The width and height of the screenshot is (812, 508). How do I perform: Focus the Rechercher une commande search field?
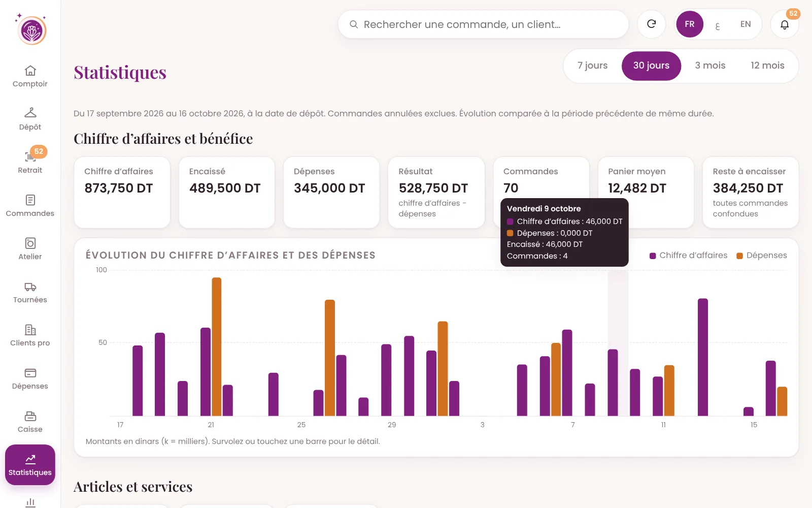click(483, 24)
